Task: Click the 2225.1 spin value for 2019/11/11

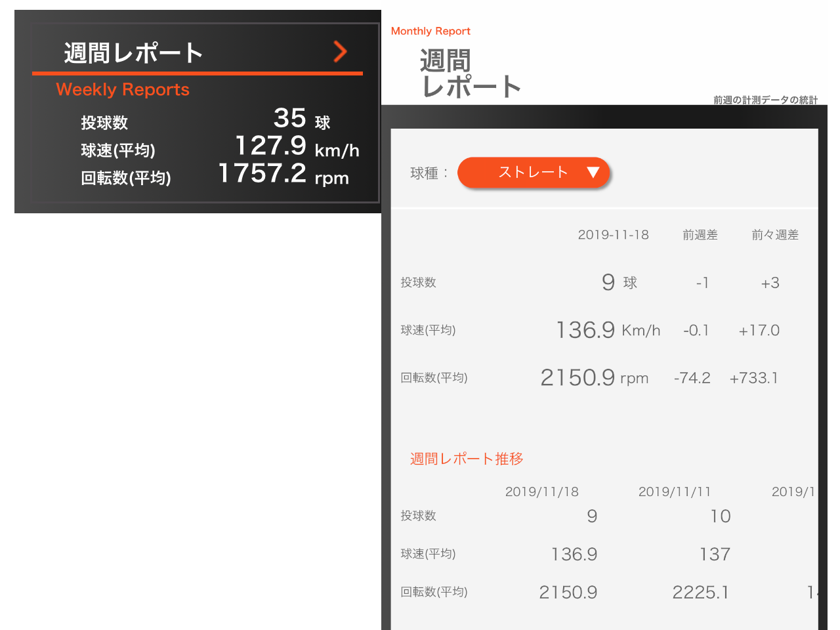Action: (x=700, y=593)
